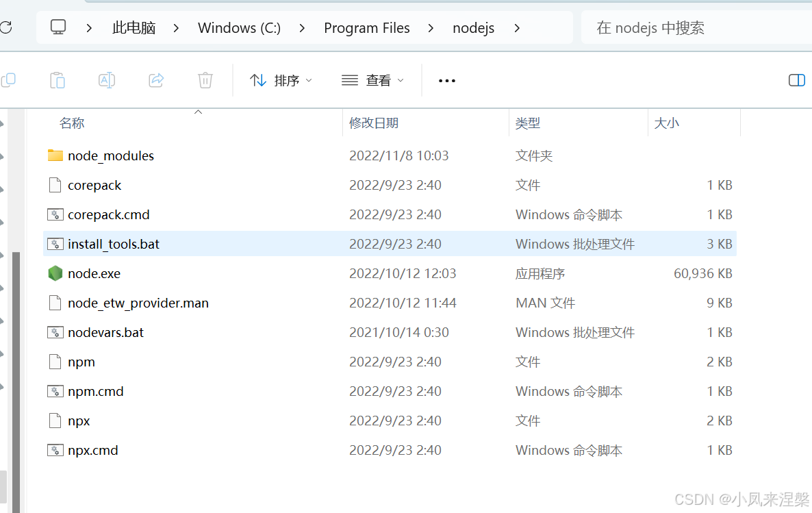The image size is (812, 513).
Task: Click the rename icon in toolbar
Action: click(x=107, y=80)
